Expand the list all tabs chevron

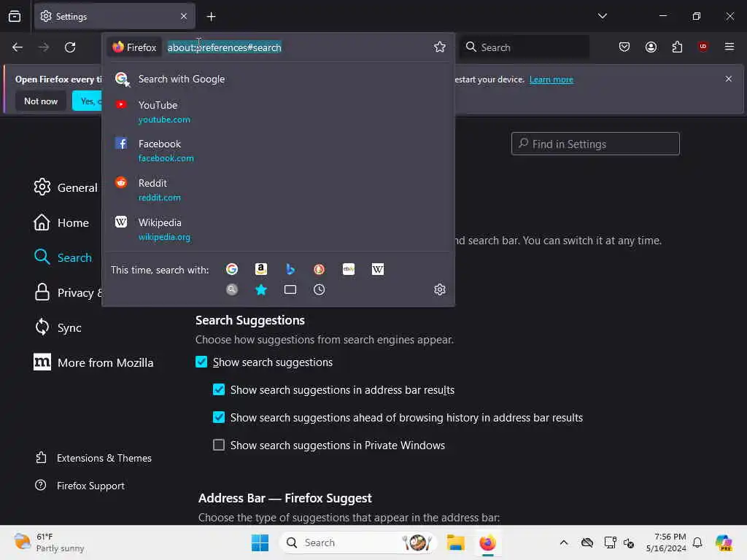coord(602,16)
